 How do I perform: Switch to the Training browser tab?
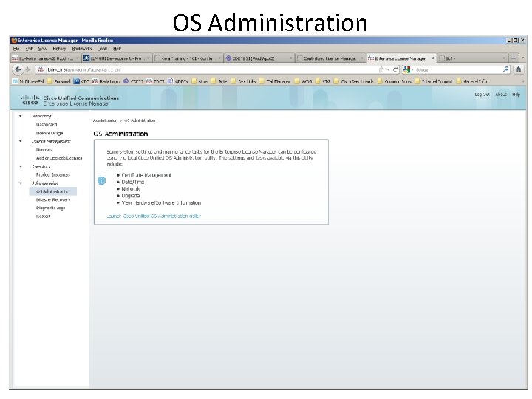188,58
